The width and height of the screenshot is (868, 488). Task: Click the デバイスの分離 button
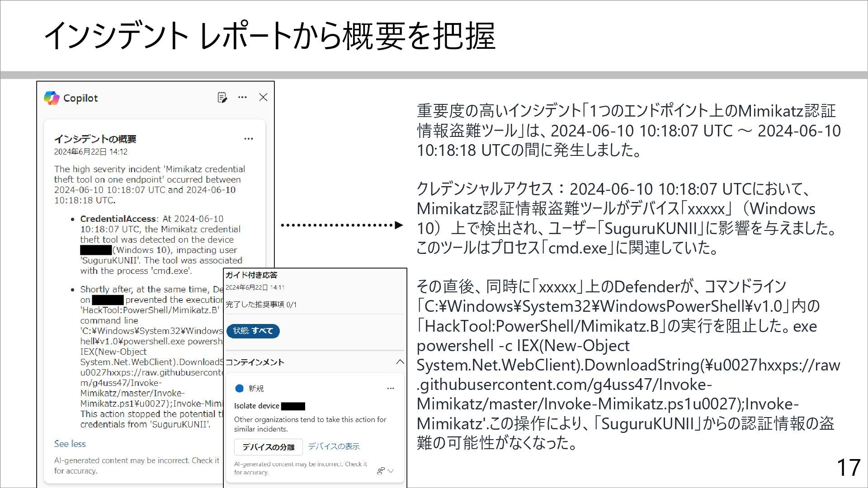point(268,447)
